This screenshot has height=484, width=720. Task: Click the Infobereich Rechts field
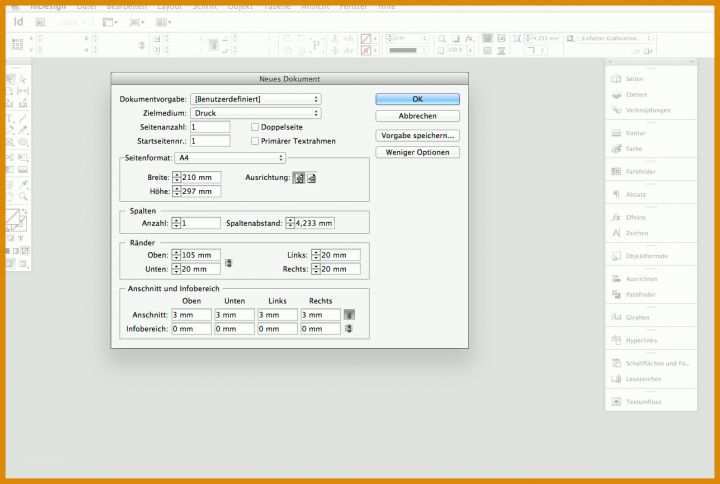[321, 329]
